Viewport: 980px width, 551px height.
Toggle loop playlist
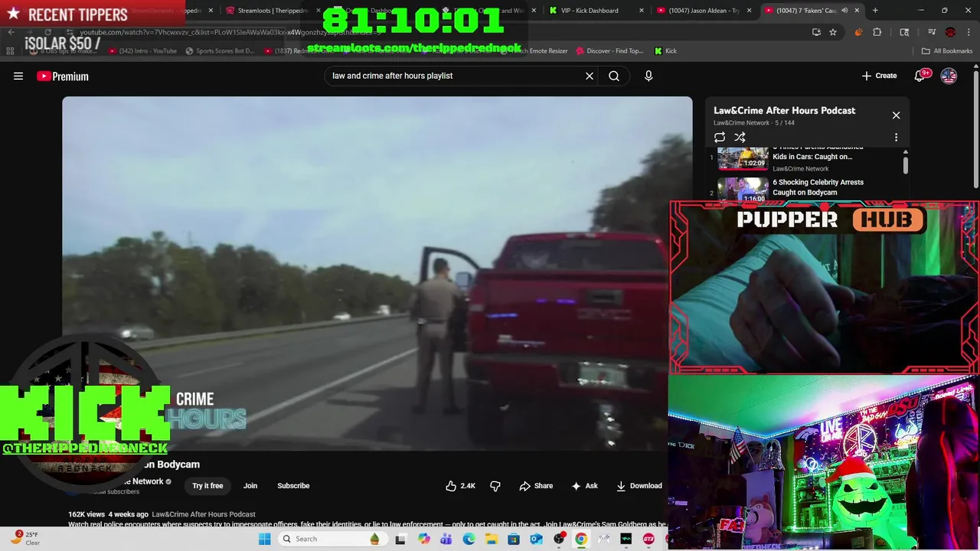pyautogui.click(x=720, y=137)
